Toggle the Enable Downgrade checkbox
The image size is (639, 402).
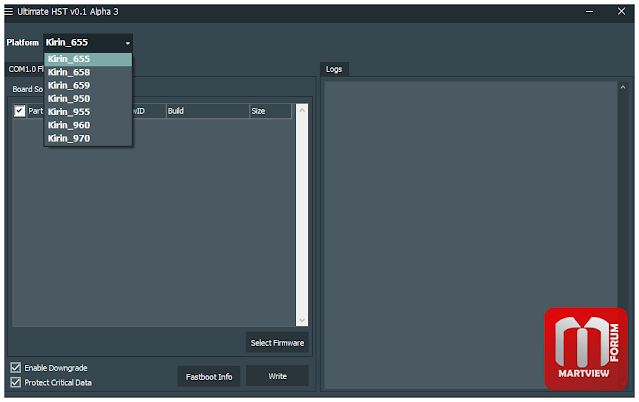pos(15,368)
